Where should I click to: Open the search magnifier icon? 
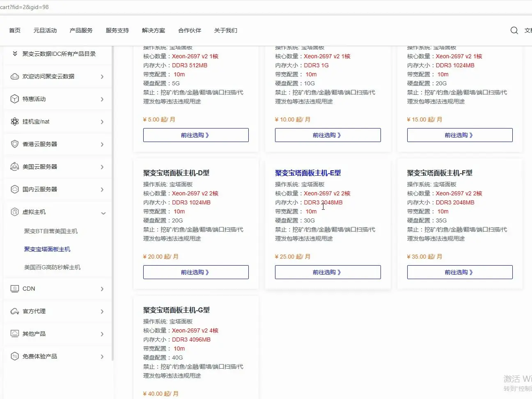point(514,30)
